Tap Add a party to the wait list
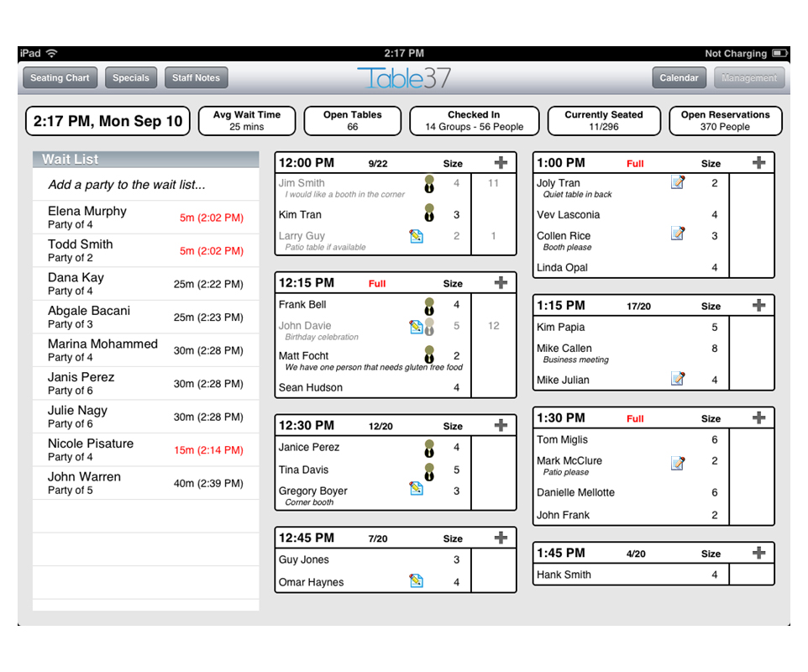This screenshot has width=808, height=672. (127, 185)
